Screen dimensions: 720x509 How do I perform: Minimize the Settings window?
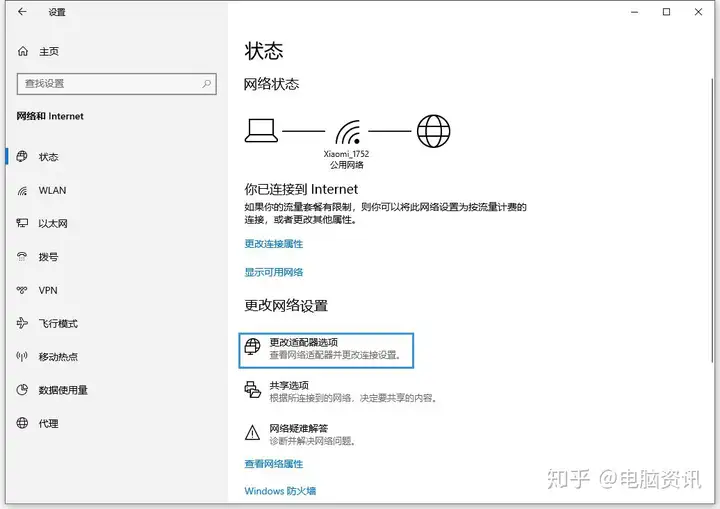pyautogui.click(x=635, y=12)
